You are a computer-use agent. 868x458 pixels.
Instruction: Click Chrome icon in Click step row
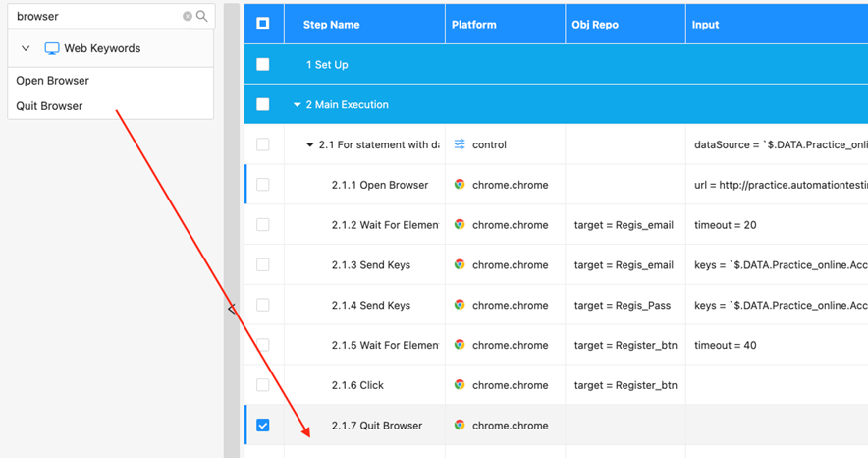click(460, 385)
